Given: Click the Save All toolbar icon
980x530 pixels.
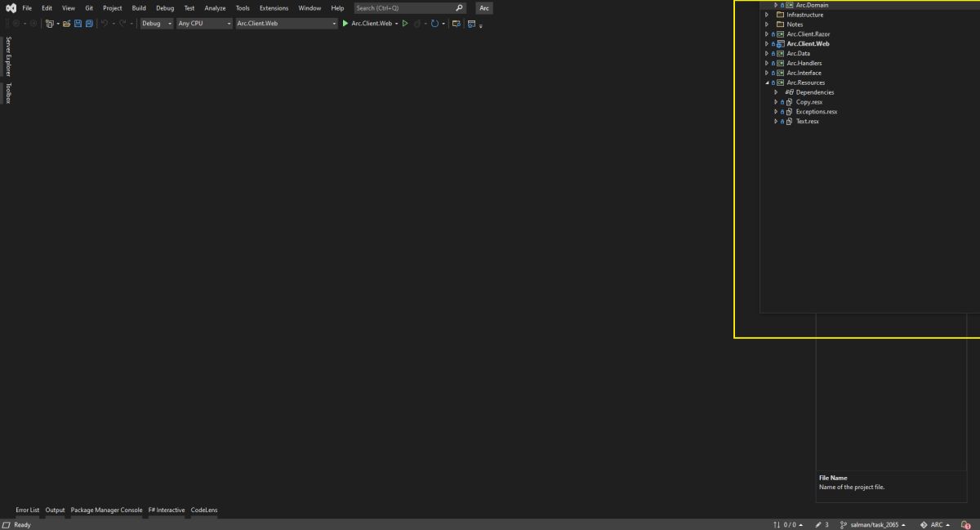Looking at the screenshot, I should click(89, 24).
